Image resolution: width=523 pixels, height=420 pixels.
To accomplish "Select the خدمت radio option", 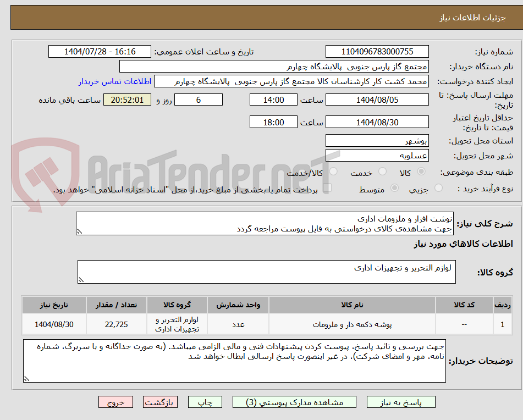I will point(384,172).
